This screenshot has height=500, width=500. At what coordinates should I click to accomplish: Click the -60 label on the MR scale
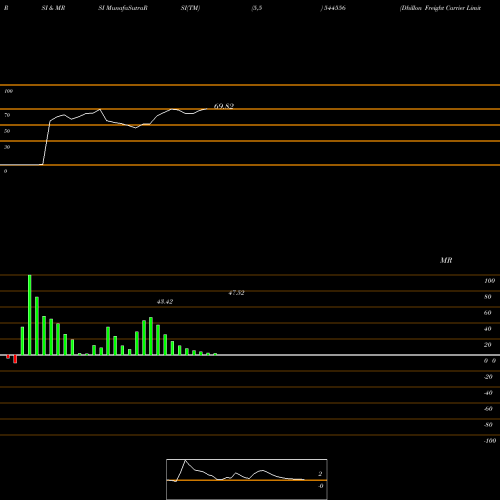488,409
